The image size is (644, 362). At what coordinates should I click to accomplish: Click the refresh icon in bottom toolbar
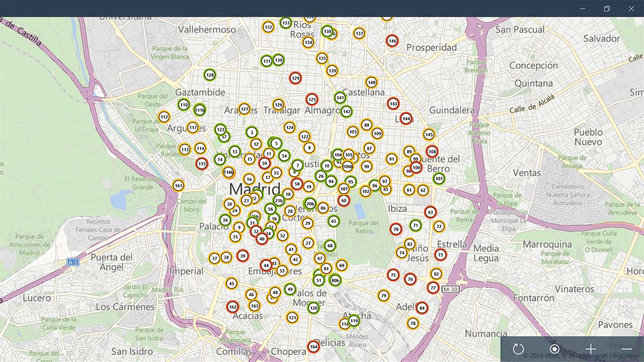(518, 349)
